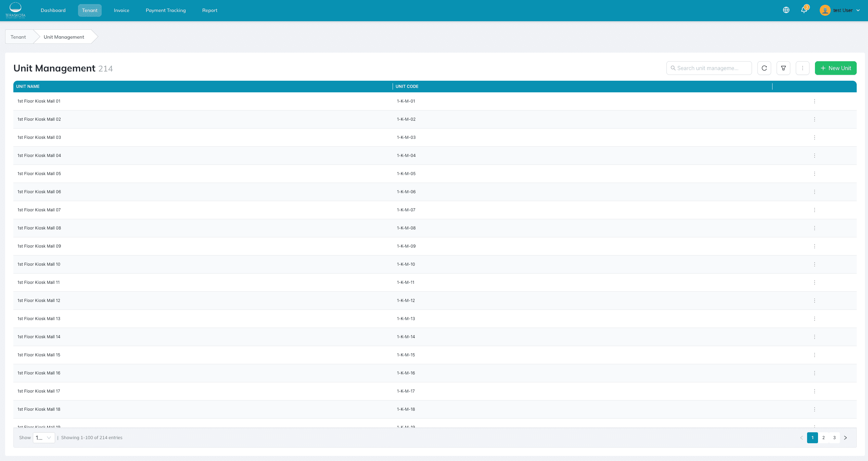Open the filter options
868x461 pixels.
point(783,68)
